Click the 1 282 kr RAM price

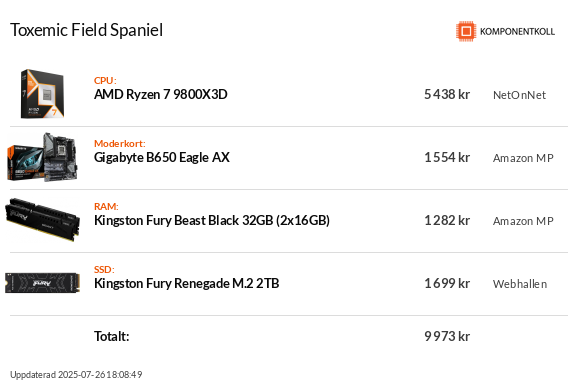click(x=447, y=220)
